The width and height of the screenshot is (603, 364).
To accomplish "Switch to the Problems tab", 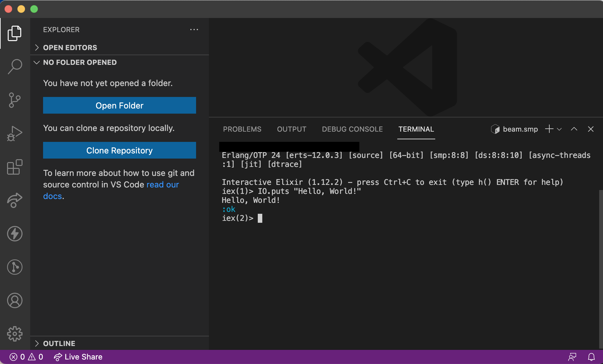I will [242, 129].
